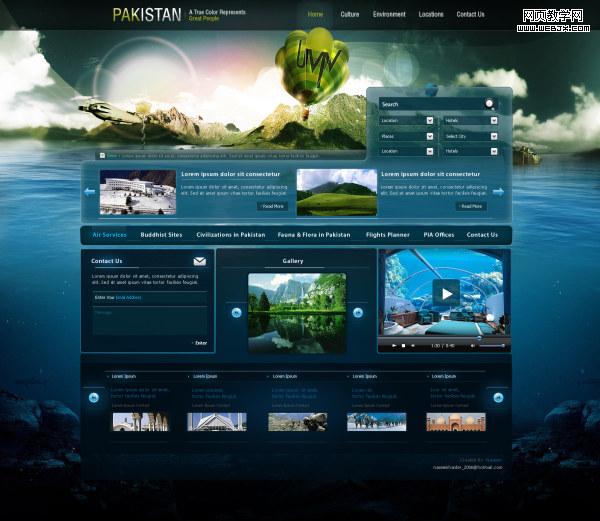
Task: Click featured slider right arrow
Action: point(499,192)
